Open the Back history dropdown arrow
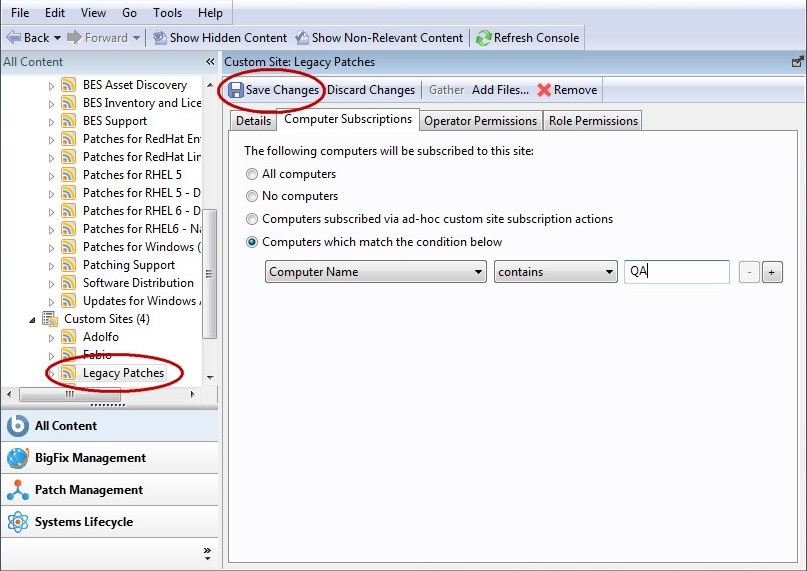 point(57,38)
